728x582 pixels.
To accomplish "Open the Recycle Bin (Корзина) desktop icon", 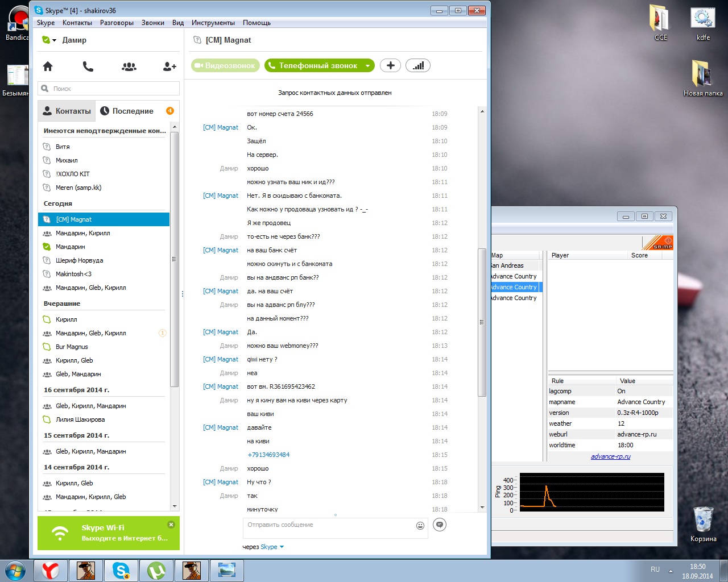I will (703, 524).
